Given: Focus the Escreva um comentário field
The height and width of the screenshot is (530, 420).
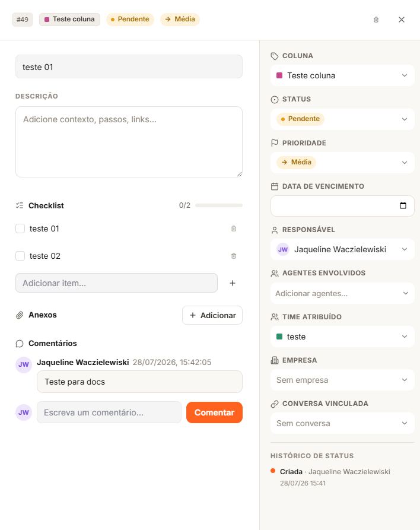Looking at the screenshot, I should tap(109, 412).
